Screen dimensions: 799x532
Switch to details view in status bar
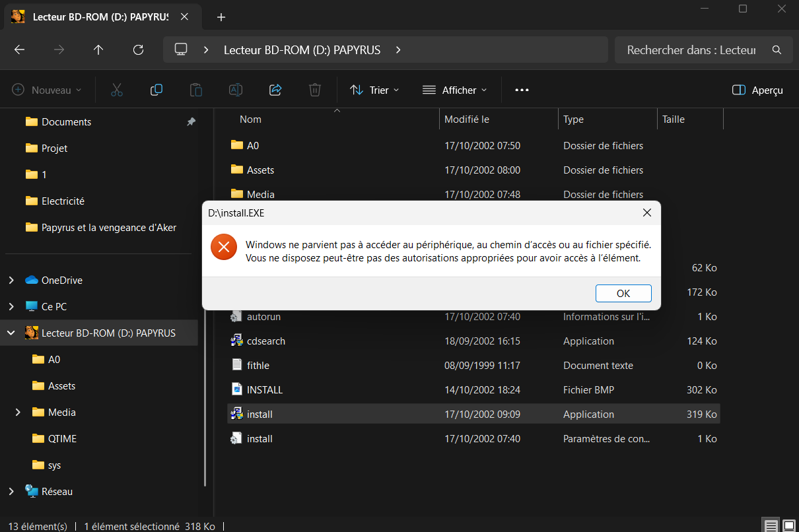coord(771,526)
